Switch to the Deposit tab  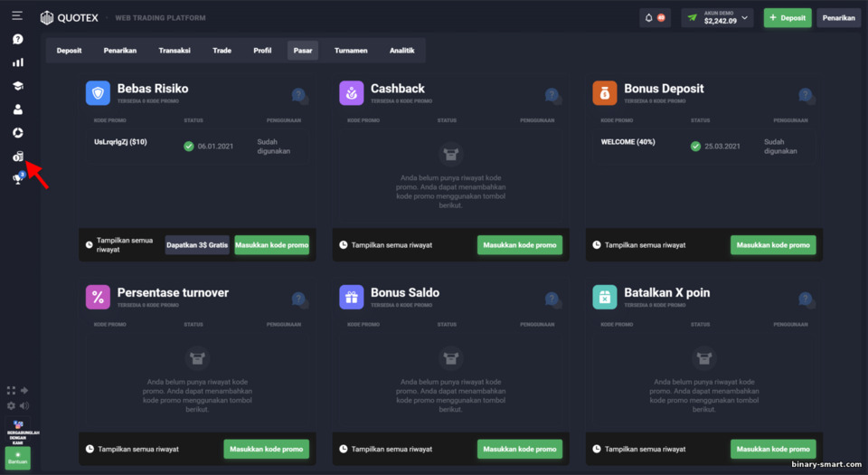coord(70,51)
